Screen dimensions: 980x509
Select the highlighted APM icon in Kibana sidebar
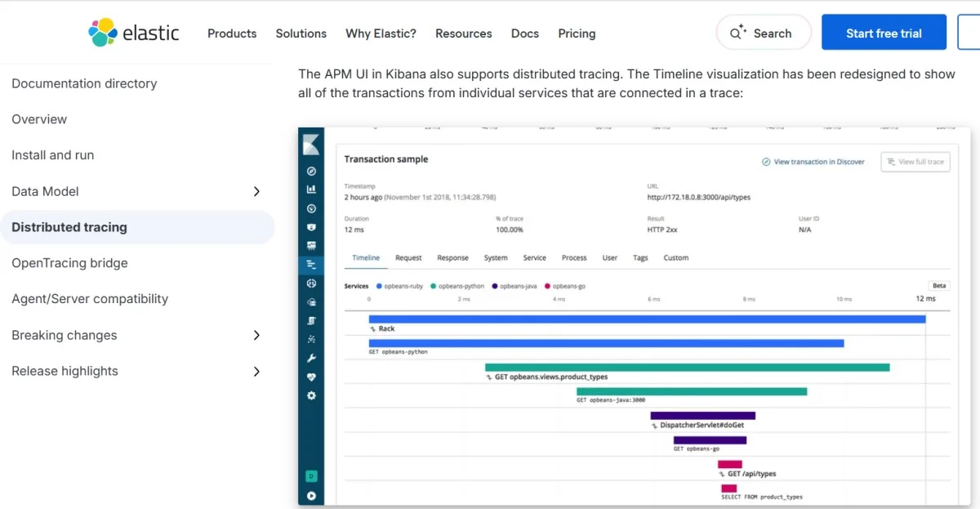[x=311, y=264]
